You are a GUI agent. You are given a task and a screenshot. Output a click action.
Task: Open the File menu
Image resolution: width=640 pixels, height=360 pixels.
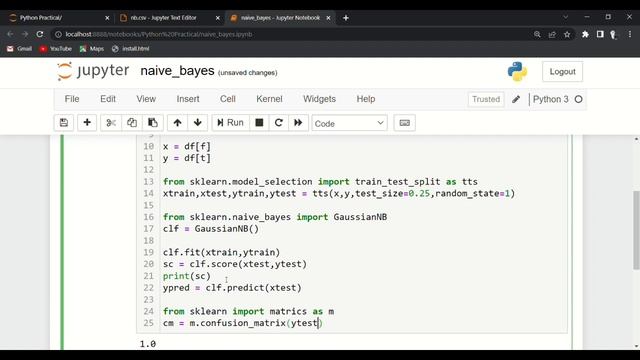pyautogui.click(x=72, y=99)
